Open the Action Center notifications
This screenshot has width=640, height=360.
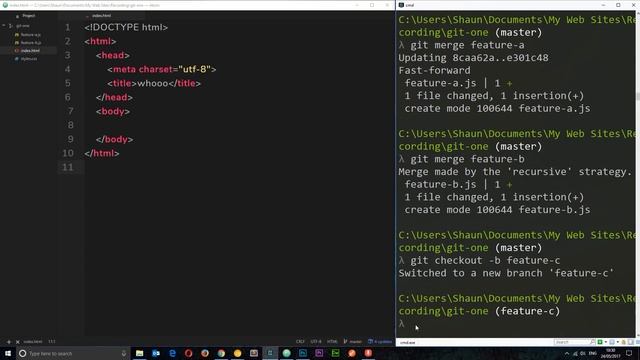[629, 353]
